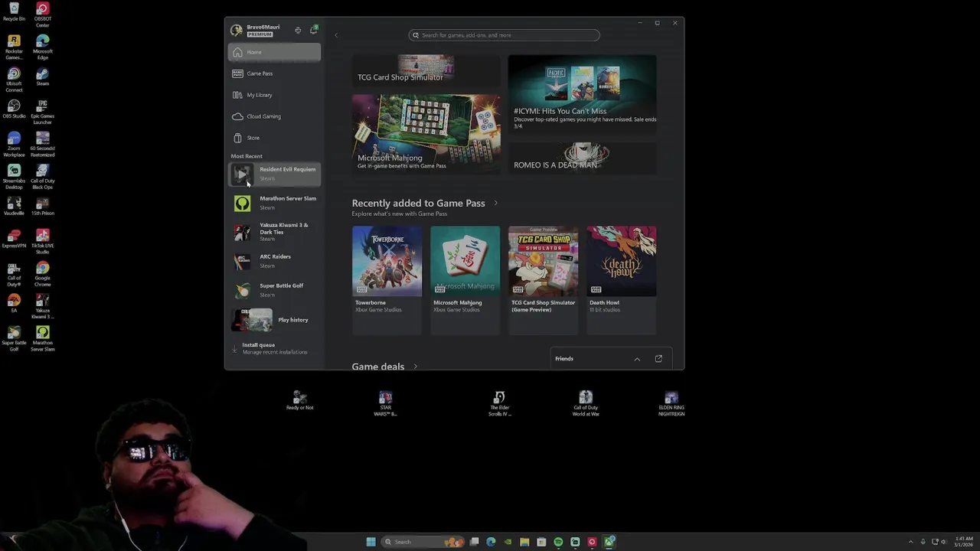Open Recently added to Game Pass link
Image resolution: width=980 pixels, height=551 pixels.
tap(418, 203)
